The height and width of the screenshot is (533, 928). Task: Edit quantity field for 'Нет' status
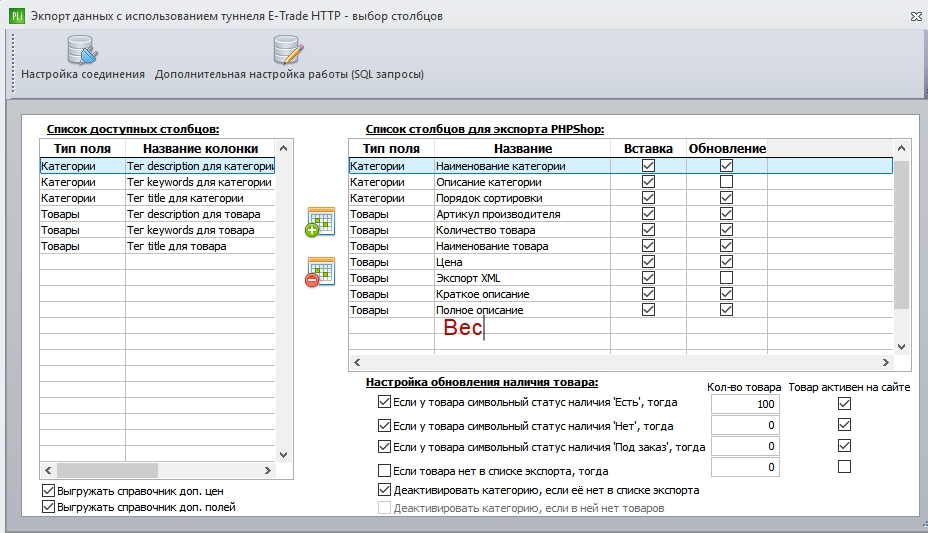coord(745,425)
